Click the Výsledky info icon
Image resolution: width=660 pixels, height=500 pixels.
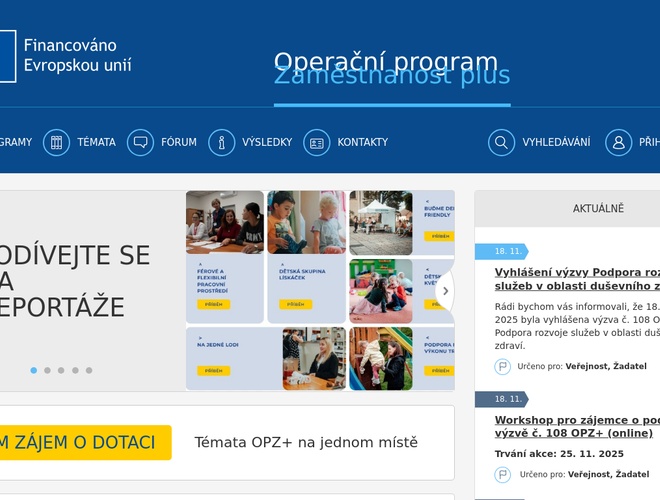(x=221, y=142)
